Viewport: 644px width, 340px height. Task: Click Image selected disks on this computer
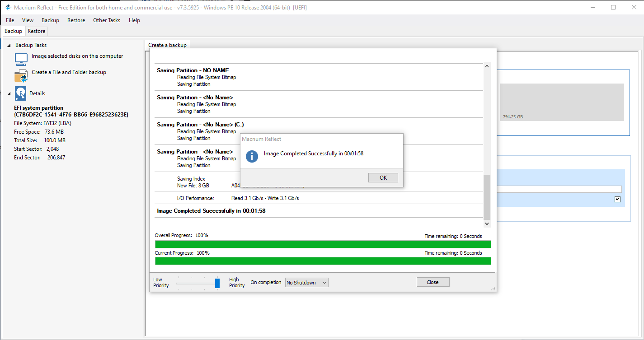click(x=77, y=56)
